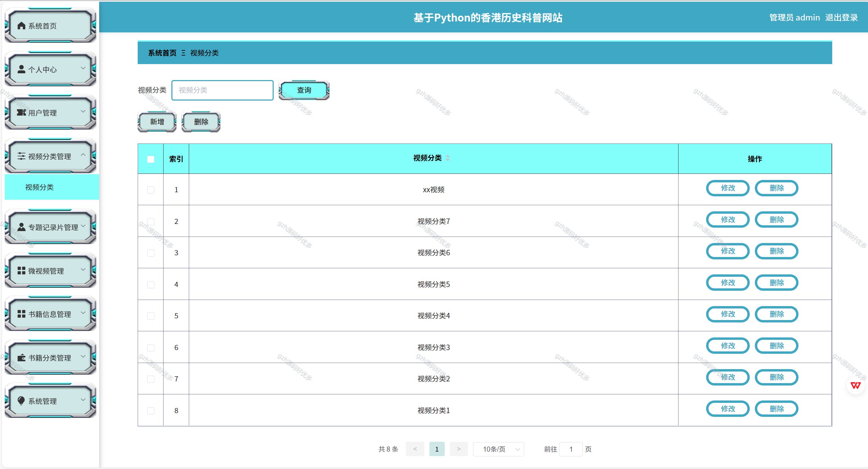Go to the next page arrow
This screenshot has height=469, width=868.
click(458, 449)
